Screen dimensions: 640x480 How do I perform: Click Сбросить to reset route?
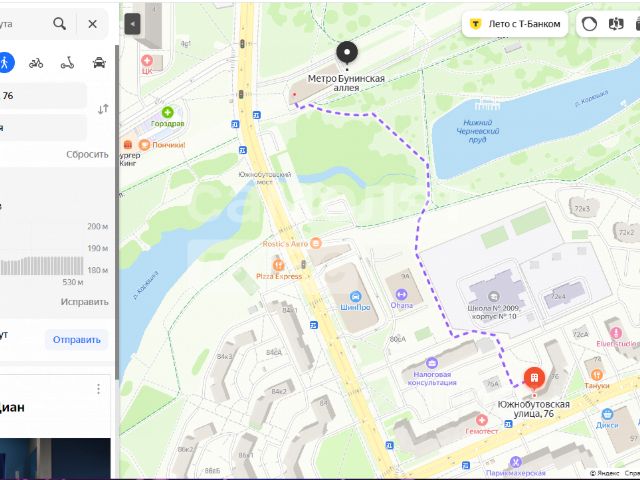tap(87, 154)
